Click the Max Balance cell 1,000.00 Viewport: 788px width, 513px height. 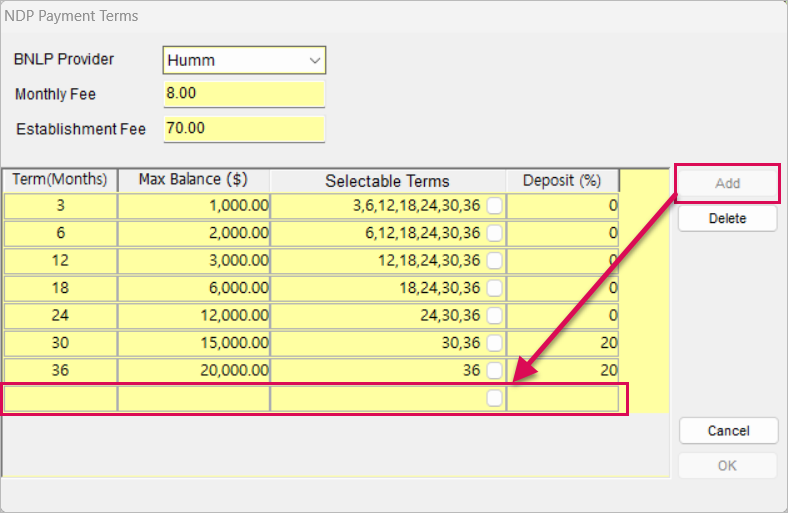(x=194, y=206)
